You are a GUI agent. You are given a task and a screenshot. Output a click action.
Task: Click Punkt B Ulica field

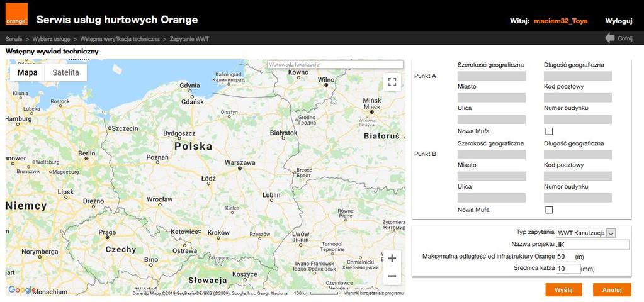coord(491,198)
